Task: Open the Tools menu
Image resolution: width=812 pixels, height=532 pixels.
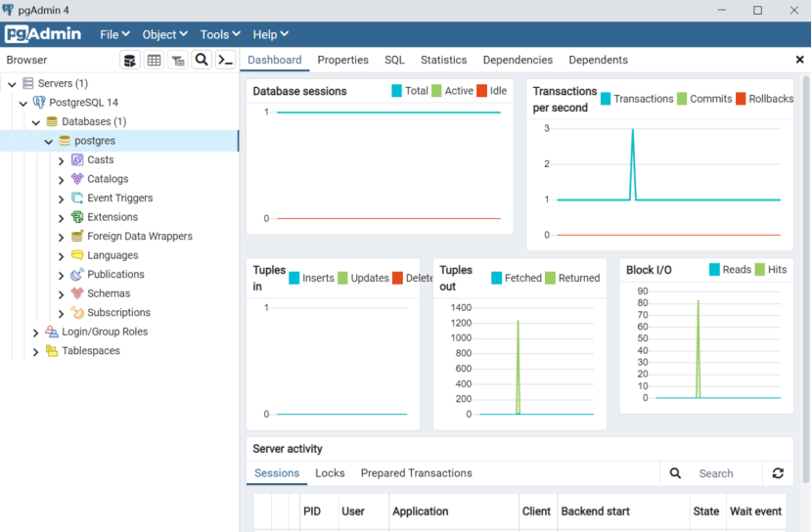Action: (x=220, y=34)
